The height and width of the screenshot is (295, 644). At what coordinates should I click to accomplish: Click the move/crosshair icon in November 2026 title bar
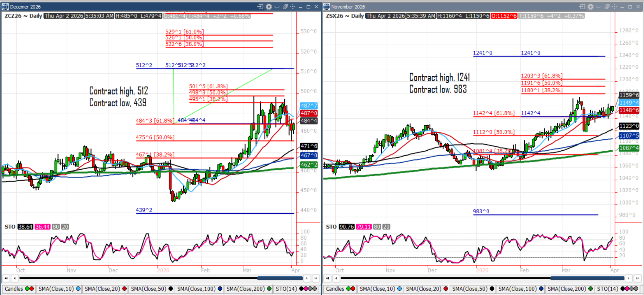coord(614,7)
